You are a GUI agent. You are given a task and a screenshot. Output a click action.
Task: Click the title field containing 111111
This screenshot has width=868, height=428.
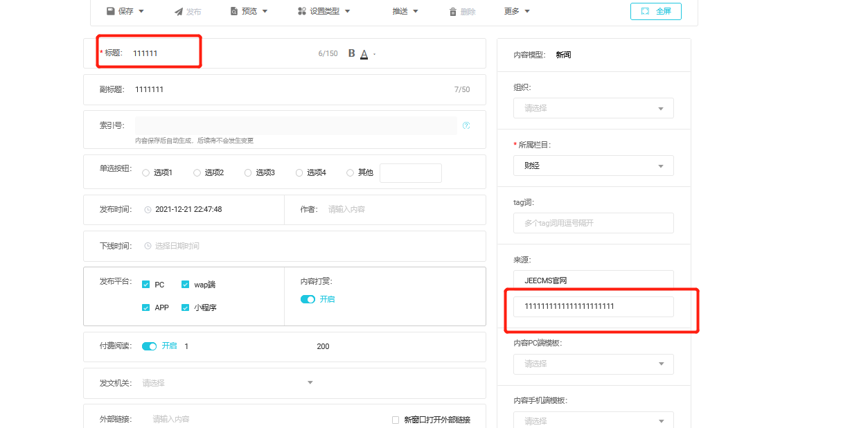(x=222, y=53)
